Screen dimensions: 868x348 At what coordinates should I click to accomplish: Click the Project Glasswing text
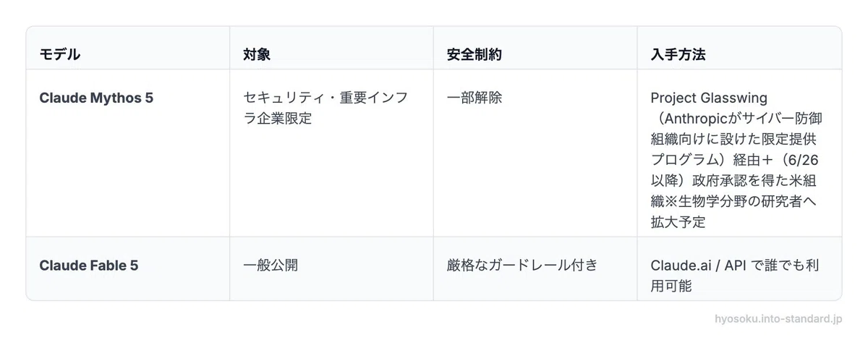[x=709, y=98]
